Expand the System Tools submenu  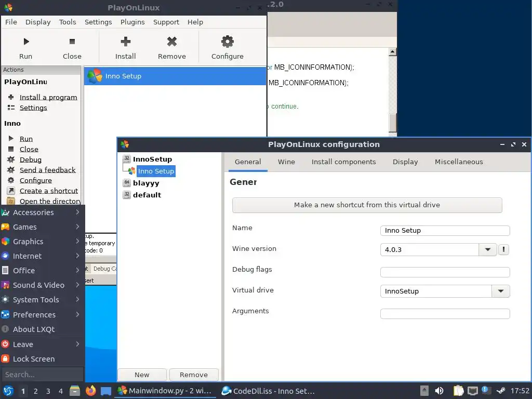(x=42, y=300)
